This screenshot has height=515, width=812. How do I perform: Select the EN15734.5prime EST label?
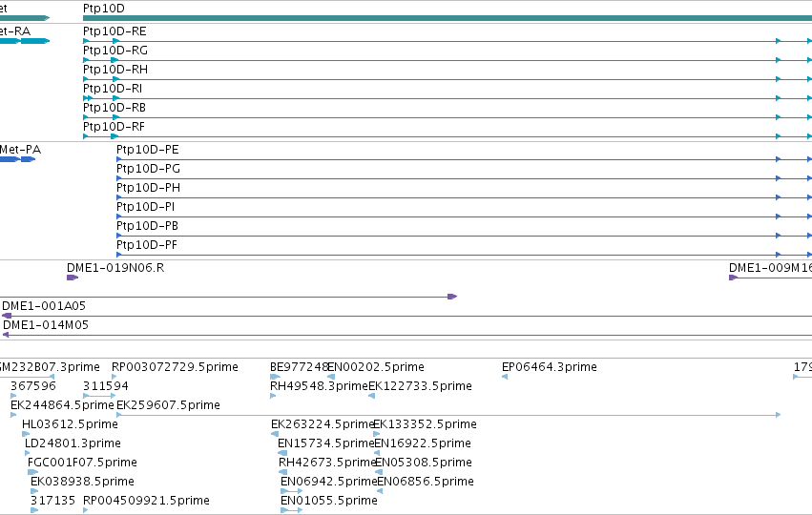[x=326, y=443]
